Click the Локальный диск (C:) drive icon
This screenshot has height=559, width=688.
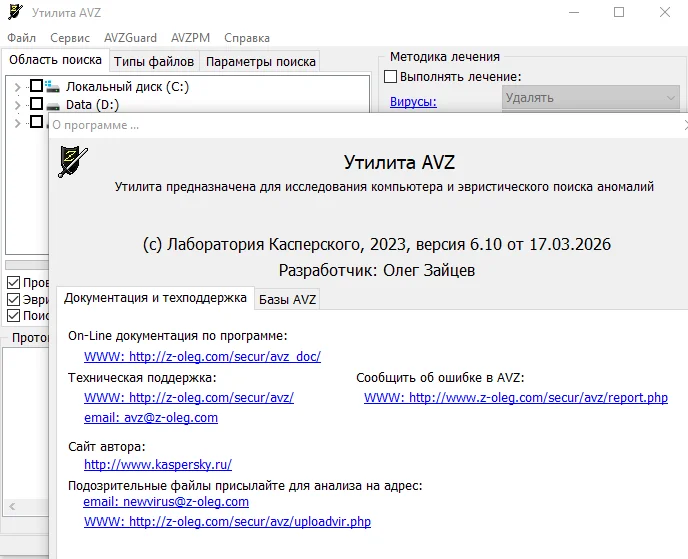pyautogui.click(x=52, y=86)
